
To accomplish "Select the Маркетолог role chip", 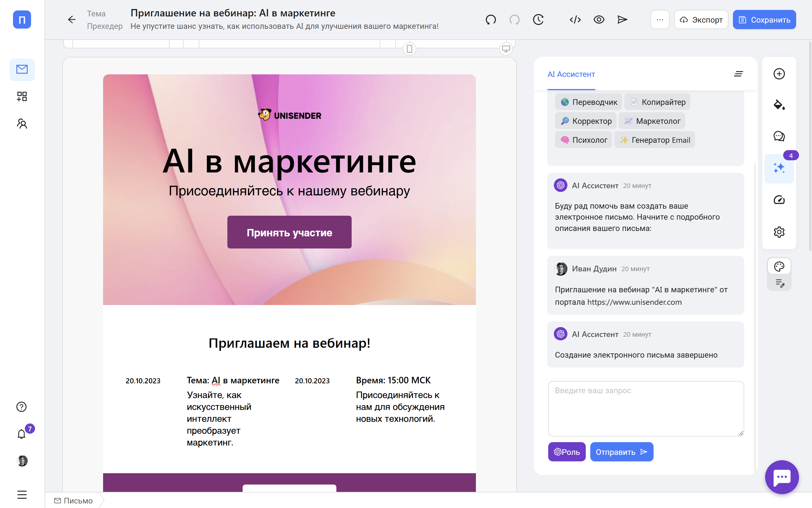I will coord(652,121).
